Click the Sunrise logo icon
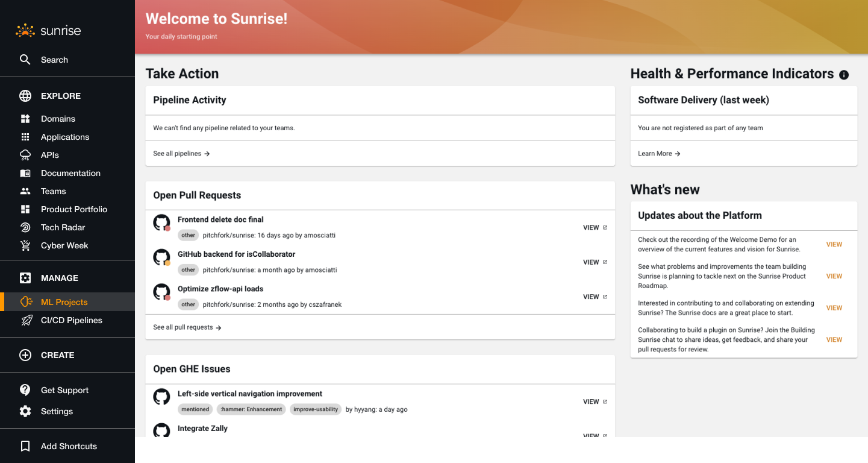The image size is (868, 463). coord(25,30)
